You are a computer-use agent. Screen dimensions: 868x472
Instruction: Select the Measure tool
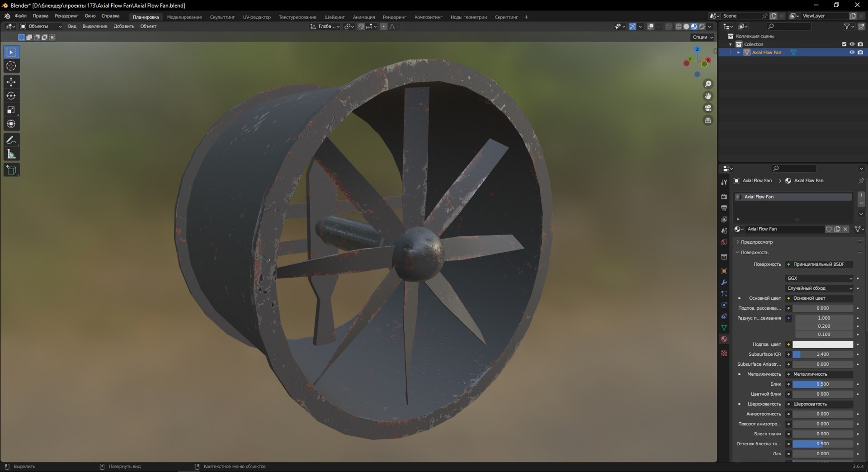(11, 154)
